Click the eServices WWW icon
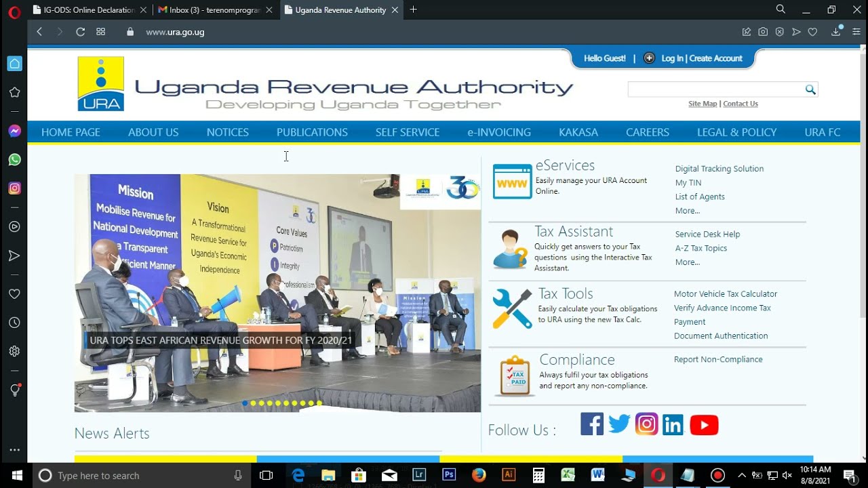Image resolution: width=868 pixels, height=488 pixels. click(512, 182)
